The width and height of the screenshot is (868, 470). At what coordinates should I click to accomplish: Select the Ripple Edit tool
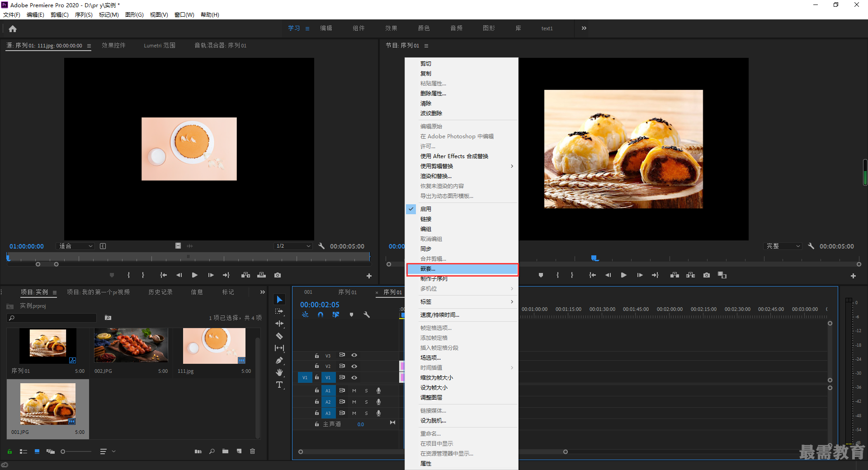point(279,324)
